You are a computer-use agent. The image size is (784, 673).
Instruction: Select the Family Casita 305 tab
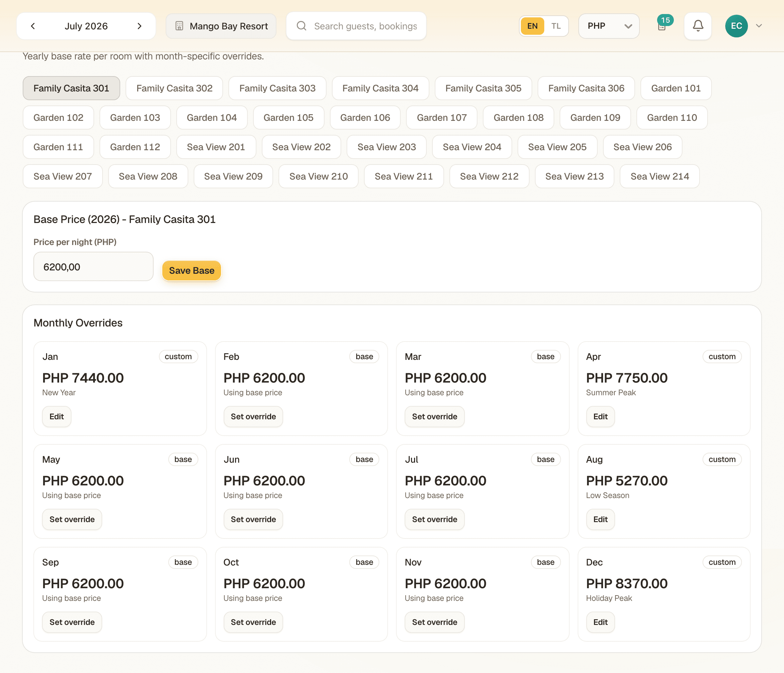coord(483,88)
